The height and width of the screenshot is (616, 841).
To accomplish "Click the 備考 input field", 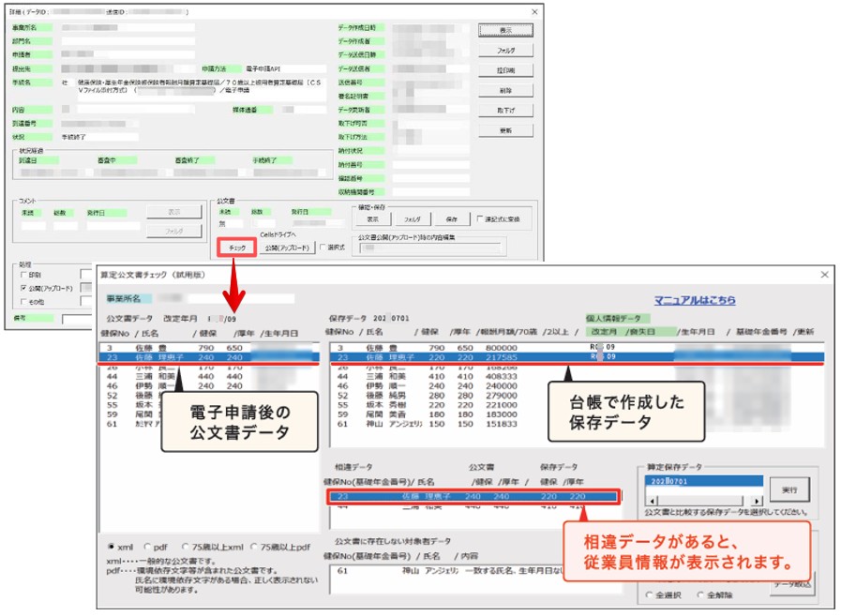I will click(78, 320).
